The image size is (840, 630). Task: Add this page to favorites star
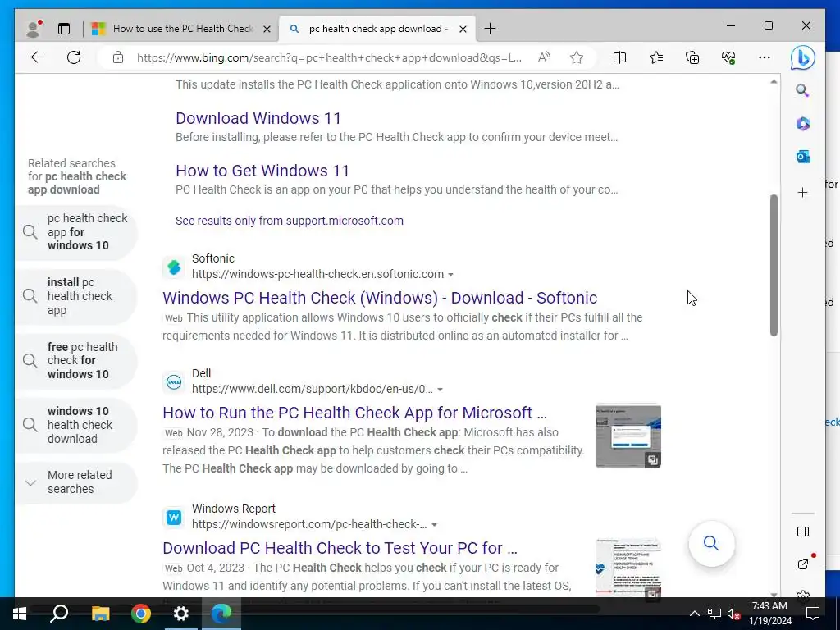coord(577,57)
